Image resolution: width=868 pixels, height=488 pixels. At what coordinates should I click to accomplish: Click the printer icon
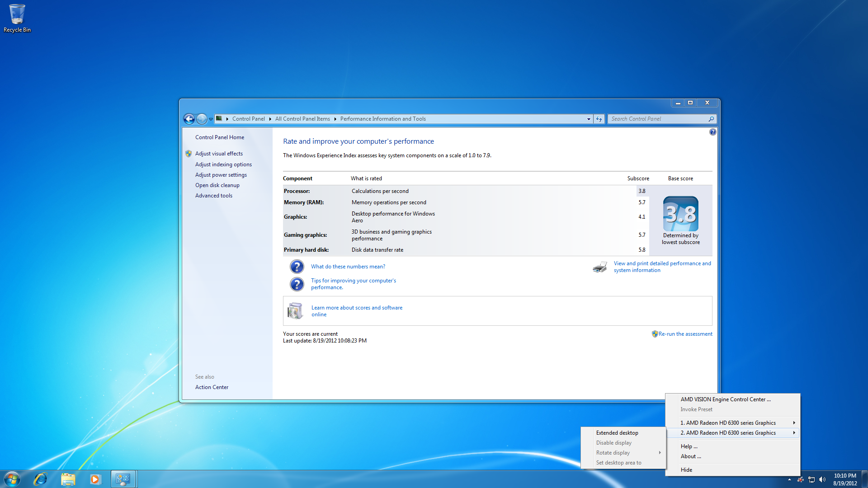pos(600,267)
